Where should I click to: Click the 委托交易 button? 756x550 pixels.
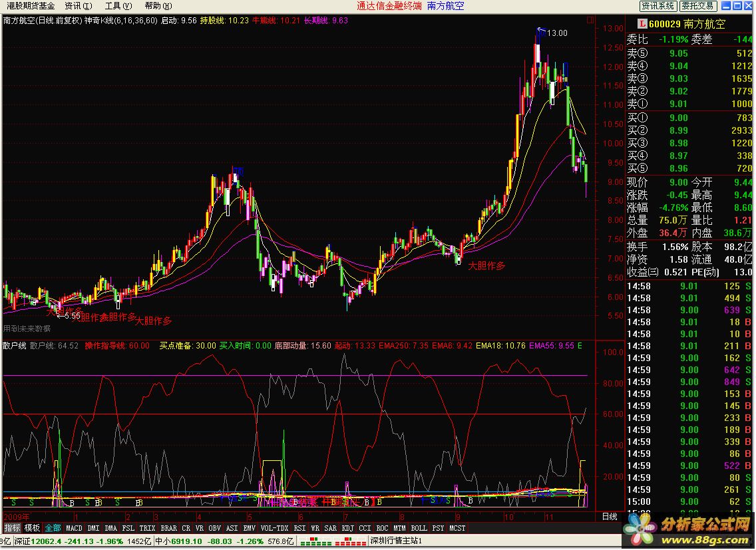pyautogui.click(x=697, y=6)
